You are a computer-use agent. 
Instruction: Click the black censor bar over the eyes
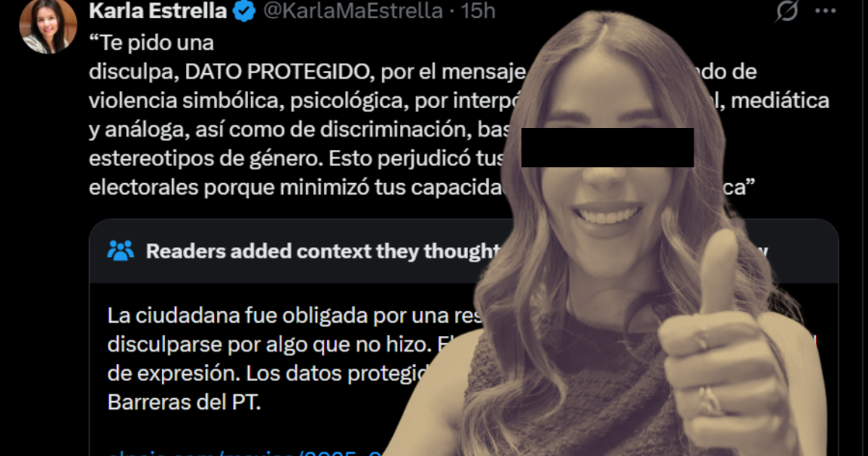608,148
